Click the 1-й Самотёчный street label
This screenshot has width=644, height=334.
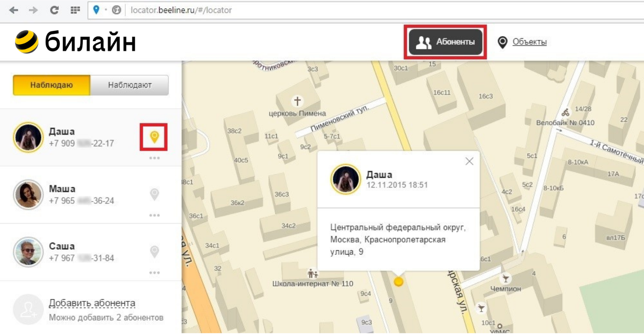click(x=617, y=152)
